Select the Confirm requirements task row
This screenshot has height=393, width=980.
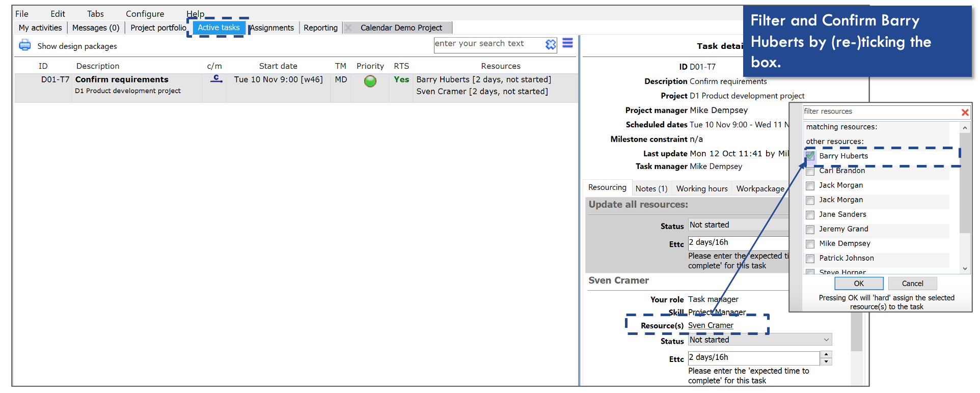click(x=296, y=88)
